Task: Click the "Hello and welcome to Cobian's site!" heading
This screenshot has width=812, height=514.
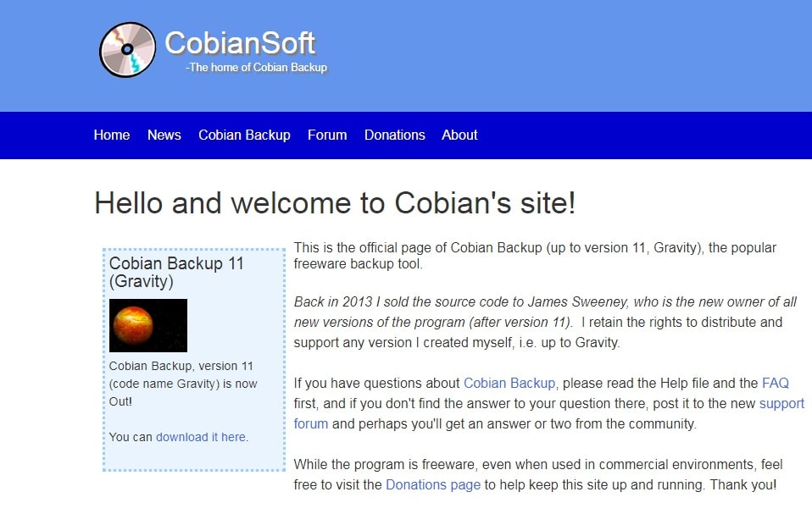Action: pyautogui.click(x=335, y=202)
